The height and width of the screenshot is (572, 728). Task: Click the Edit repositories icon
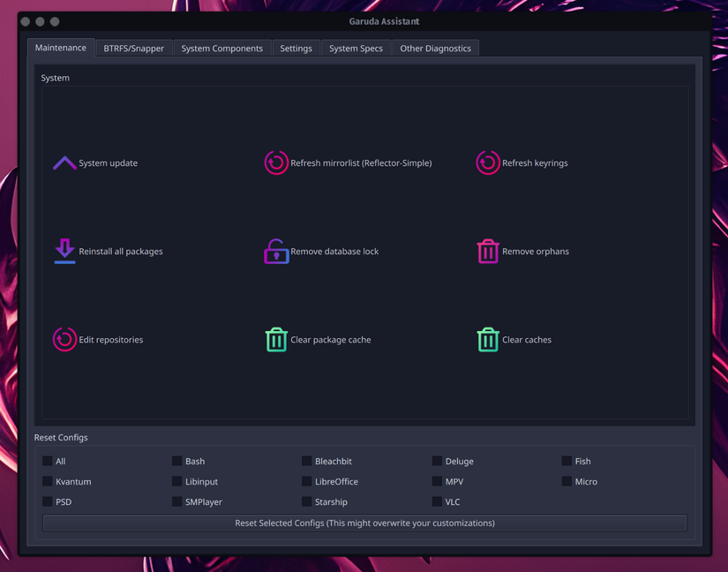click(x=64, y=339)
